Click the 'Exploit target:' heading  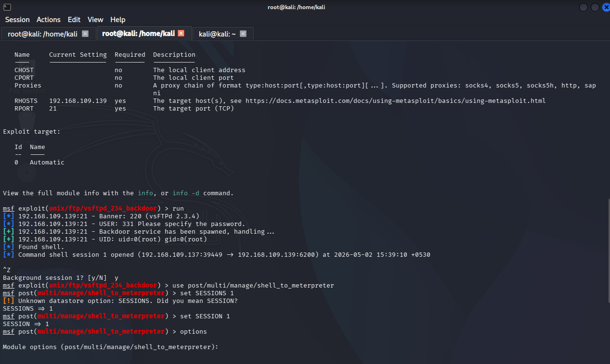pos(32,132)
